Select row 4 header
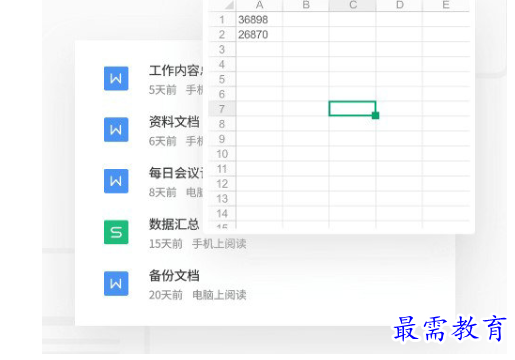515x360 pixels. tap(222, 64)
